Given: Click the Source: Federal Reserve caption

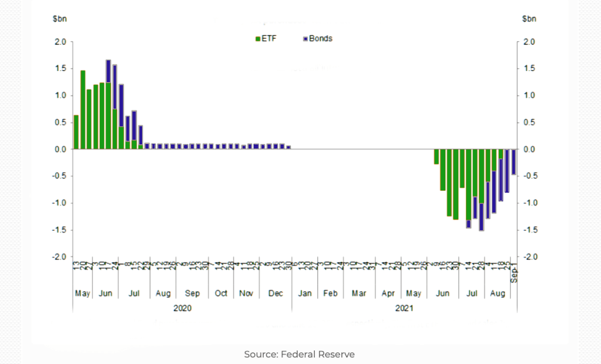Looking at the screenshot, I should [x=300, y=354].
